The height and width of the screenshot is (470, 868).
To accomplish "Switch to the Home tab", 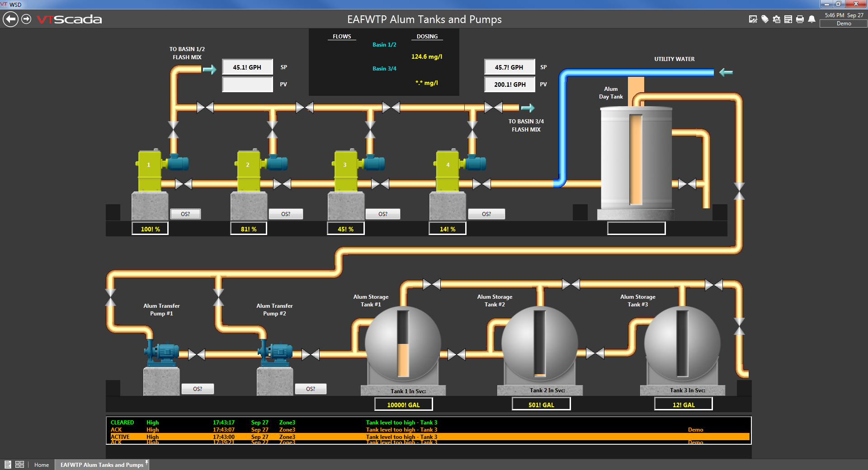I will tap(41, 465).
